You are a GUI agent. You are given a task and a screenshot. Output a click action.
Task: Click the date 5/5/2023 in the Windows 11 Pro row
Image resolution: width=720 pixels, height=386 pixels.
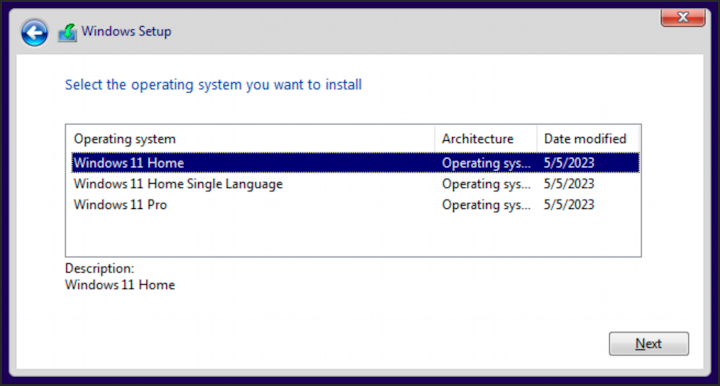click(x=569, y=205)
